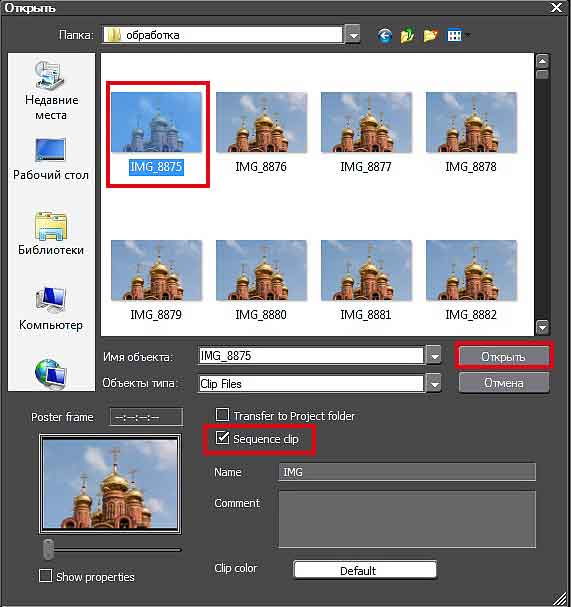Go to Рабочий стол location
The image size is (571, 607).
click(51, 159)
